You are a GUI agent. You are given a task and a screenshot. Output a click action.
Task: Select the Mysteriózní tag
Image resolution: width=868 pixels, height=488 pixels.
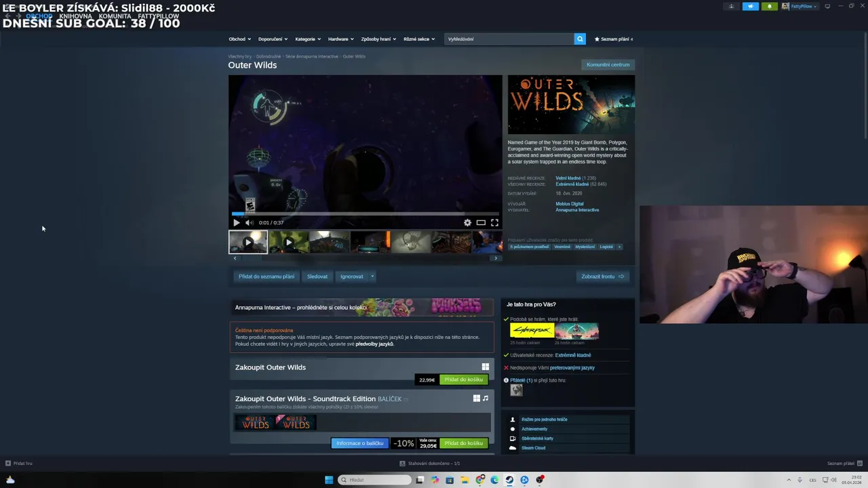pos(585,247)
